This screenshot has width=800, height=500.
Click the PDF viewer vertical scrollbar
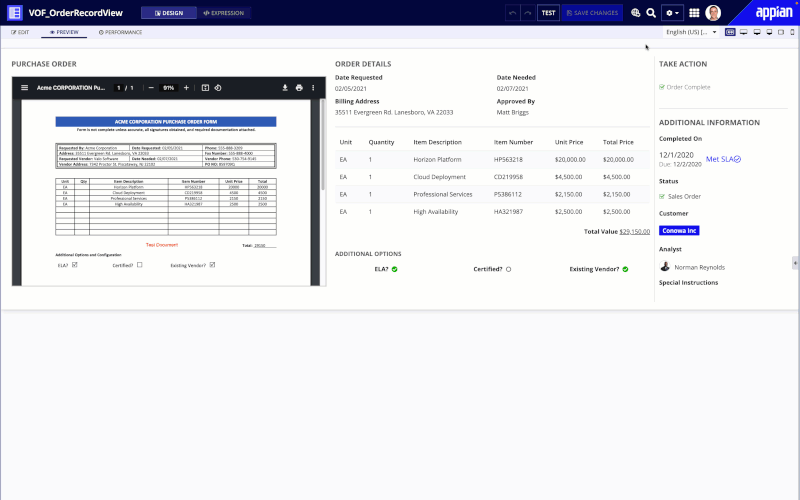click(322, 145)
